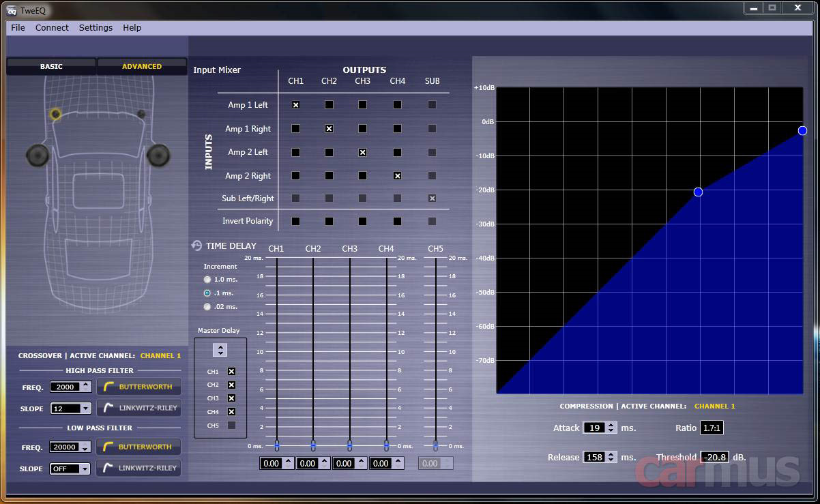Image resolution: width=820 pixels, height=504 pixels.
Task: Switch to the ADVANCED tab
Action: pyautogui.click(x=142, y=66)
